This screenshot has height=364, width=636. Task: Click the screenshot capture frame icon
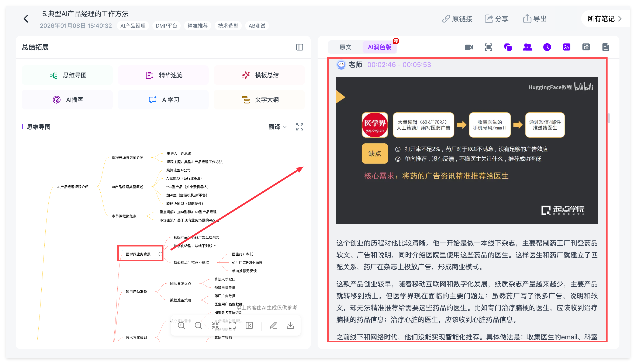(489, 47)
